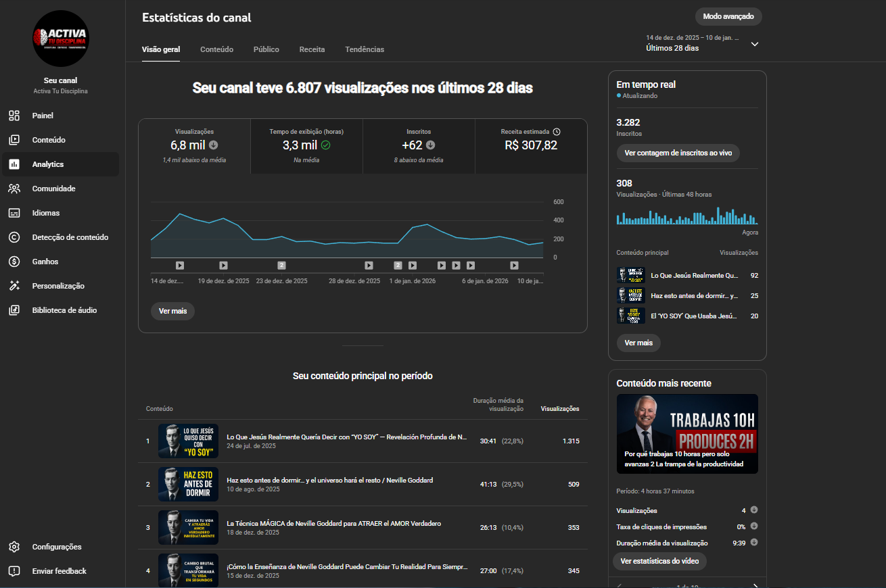886x588 pixels.
Task: Open the Personalização magic wand icon
Action: [14, 286]
